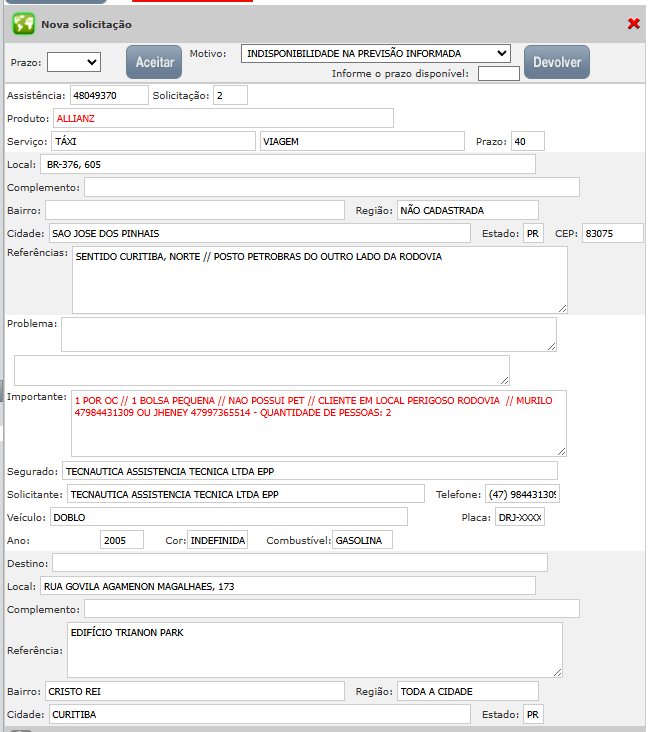
Task: Click the Veículo field DOBLO
Action: coord(229,517)
